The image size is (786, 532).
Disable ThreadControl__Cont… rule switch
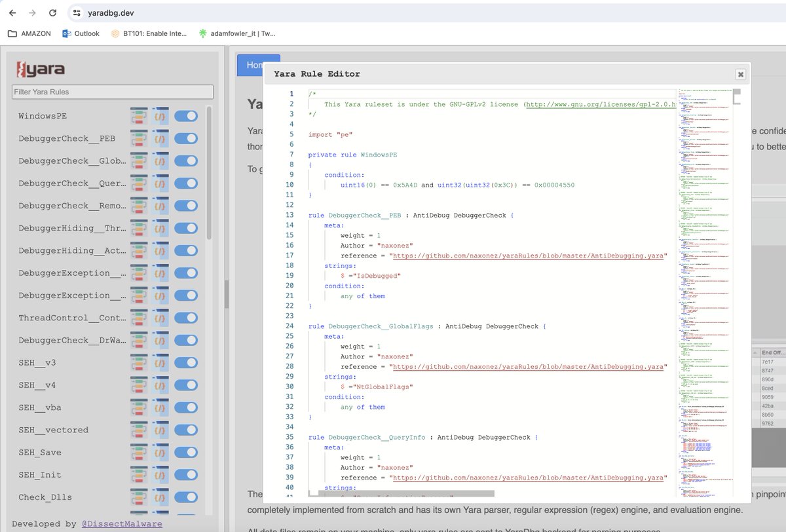(186, 318)
